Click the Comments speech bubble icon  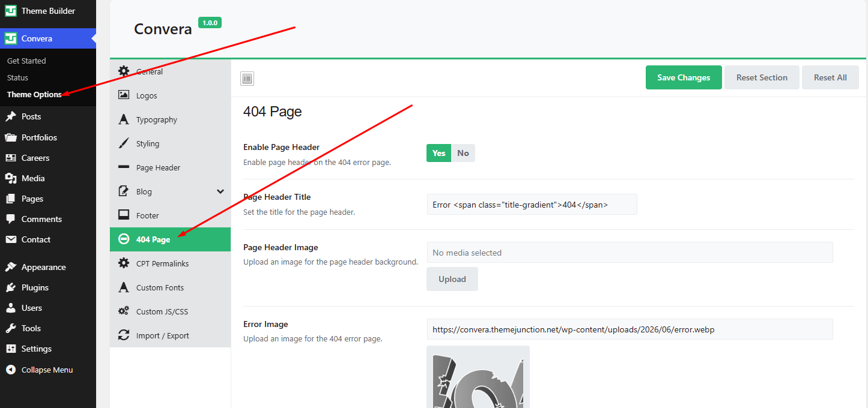coord(11,219)
